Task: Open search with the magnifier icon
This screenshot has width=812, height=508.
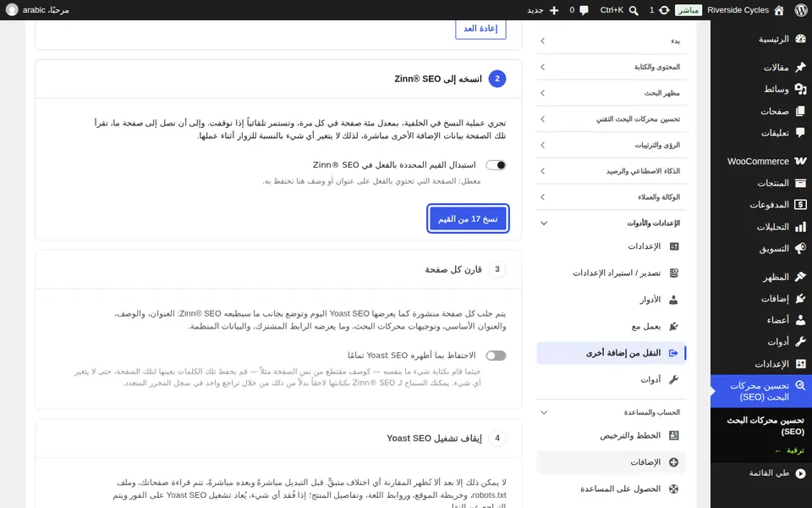Action: tap(634, 10)
